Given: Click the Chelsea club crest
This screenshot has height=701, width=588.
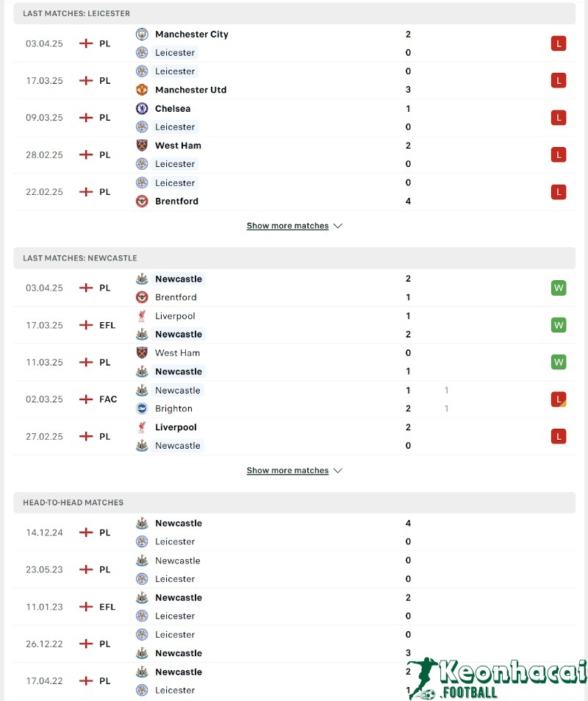Looking at the screenshot, I should 142,108.
